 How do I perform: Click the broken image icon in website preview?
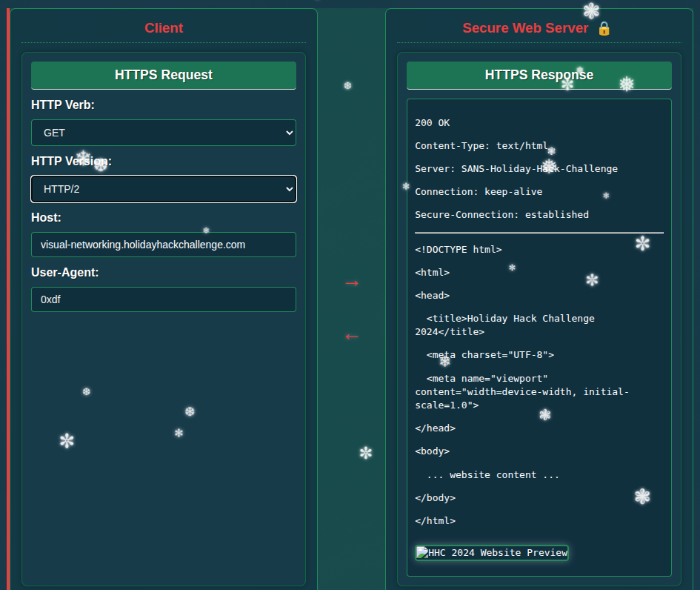[x=422, y=552]
